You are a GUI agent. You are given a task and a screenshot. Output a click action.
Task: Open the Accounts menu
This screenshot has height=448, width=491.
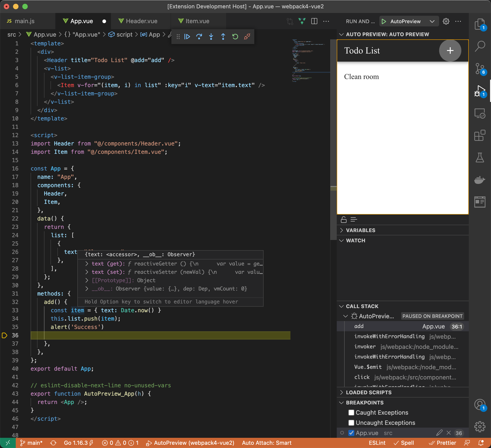480,405
